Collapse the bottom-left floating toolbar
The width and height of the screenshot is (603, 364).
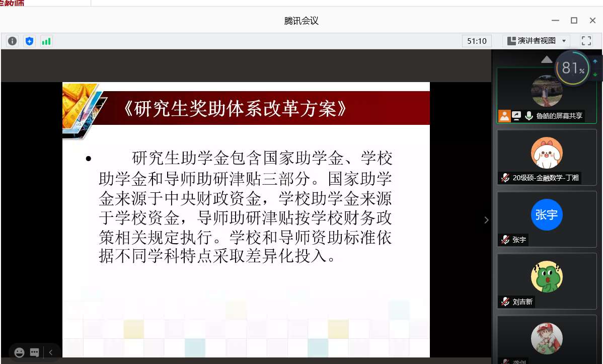click(x=50, y=352)
